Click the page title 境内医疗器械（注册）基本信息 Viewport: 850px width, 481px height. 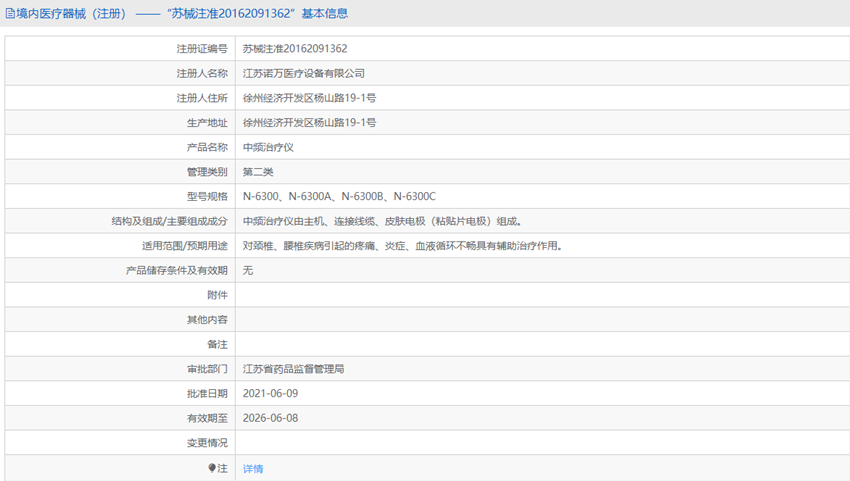pyautogui.click(x=180, y=14)
